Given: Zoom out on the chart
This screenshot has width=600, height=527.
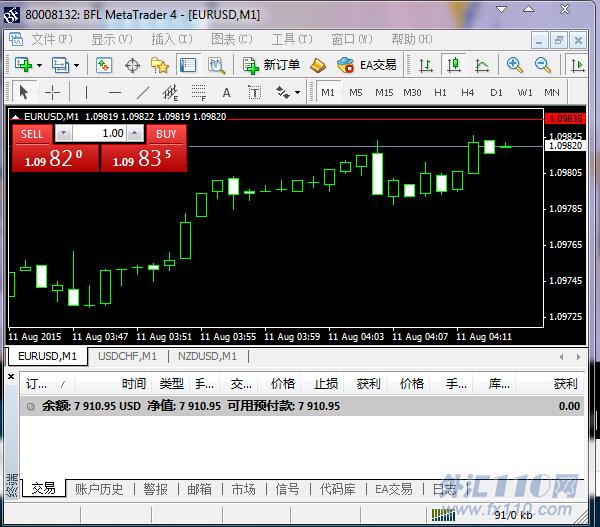Looking at the screenshot, I should (x=543, y=65).
